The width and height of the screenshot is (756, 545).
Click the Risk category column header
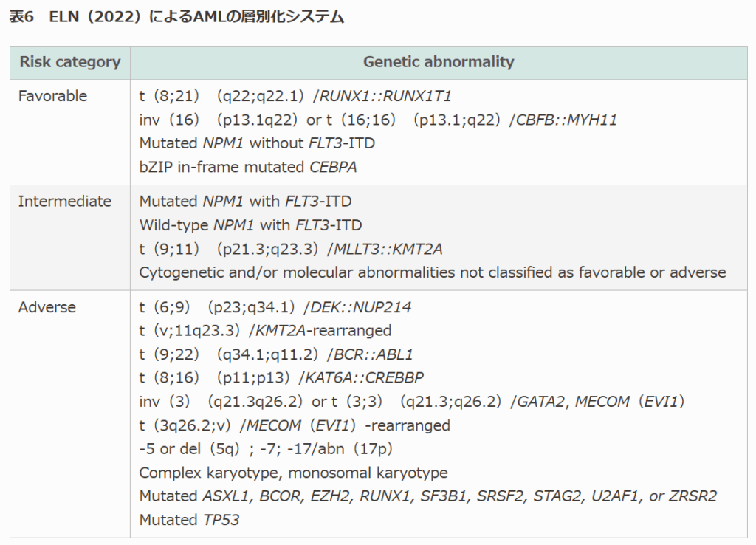pos(69,62)
